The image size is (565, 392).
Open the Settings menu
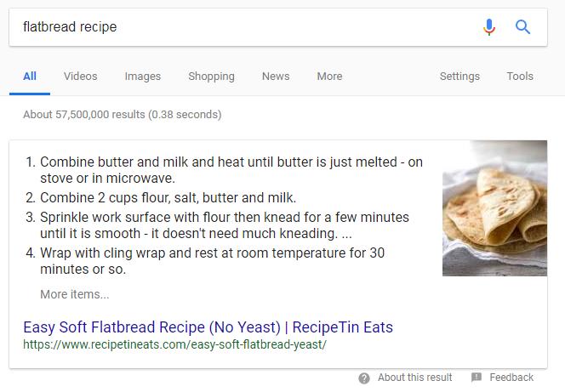[x=459, y=77]
